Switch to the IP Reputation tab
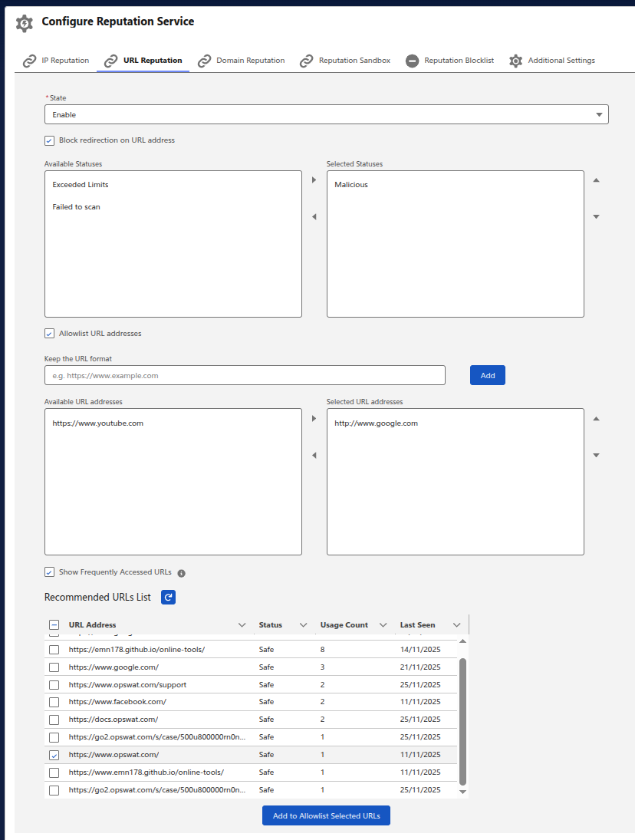Viewport: 635px width, 840px height. click(56, 61)
